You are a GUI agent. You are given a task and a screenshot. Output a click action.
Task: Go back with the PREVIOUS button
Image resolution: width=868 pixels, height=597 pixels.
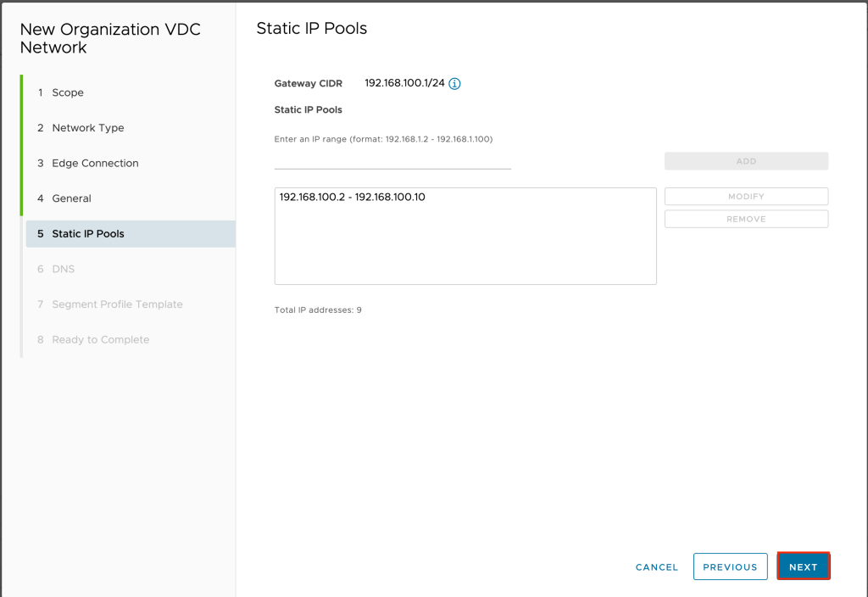pos(730,567)
